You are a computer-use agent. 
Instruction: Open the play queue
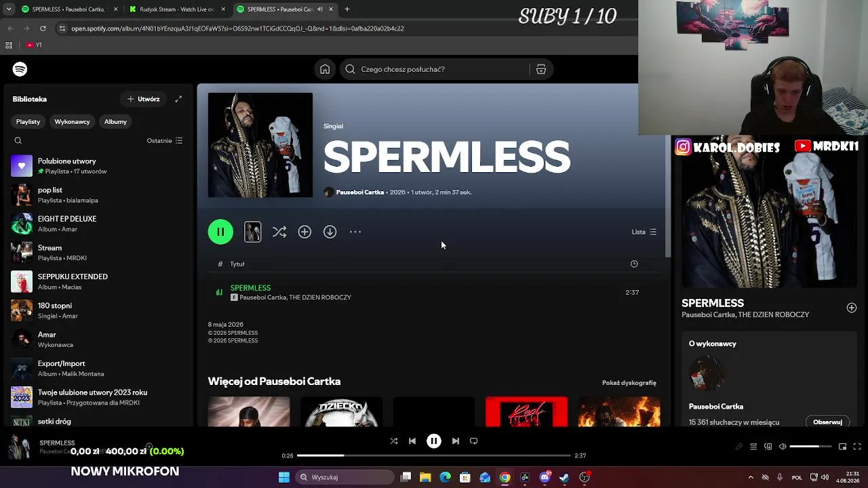coord(753,447)
